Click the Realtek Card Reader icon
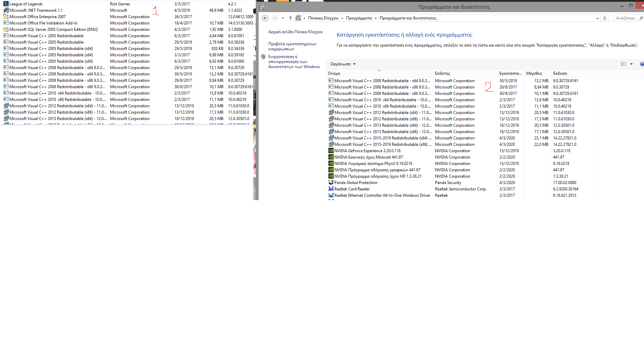644x362 pixels. [331, 189]
